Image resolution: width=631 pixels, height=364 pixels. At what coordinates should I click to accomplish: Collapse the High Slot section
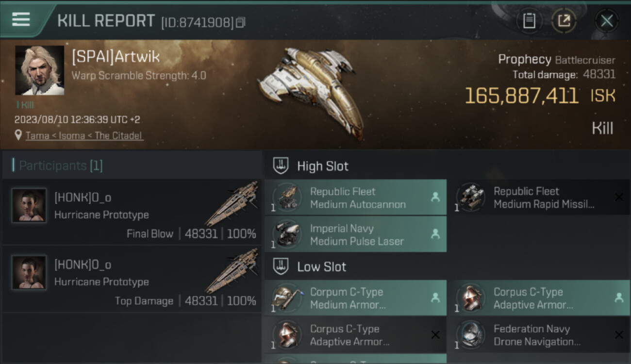click(323, 166)
